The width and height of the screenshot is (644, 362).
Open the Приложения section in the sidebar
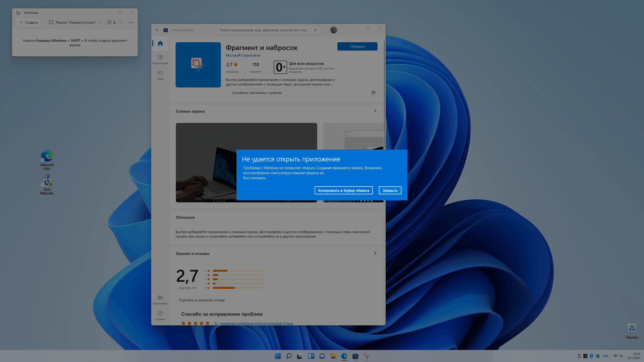(x=160, y=60)
